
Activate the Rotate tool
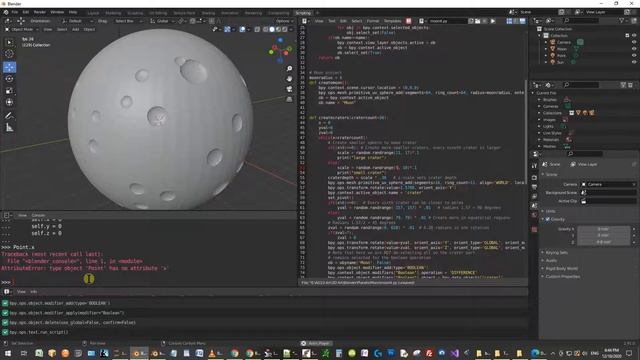[9, 79]
